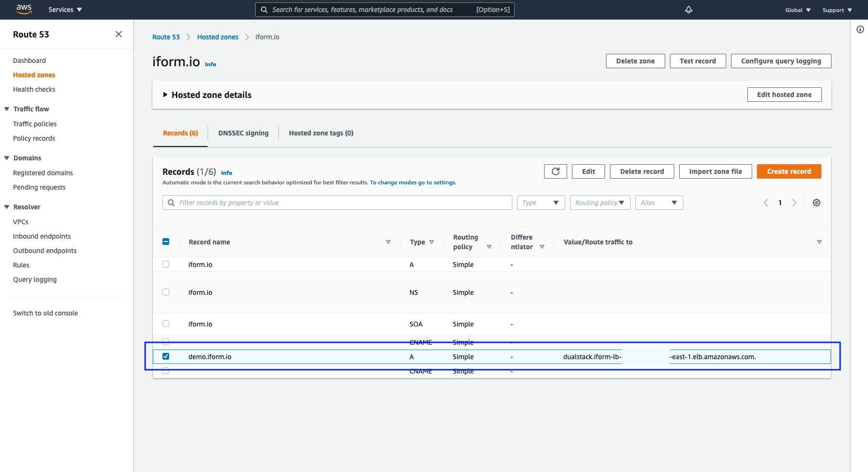Viewport: 868px width, 472px height.
Task: Go to the next records page arrow
Action: [794, 203]
